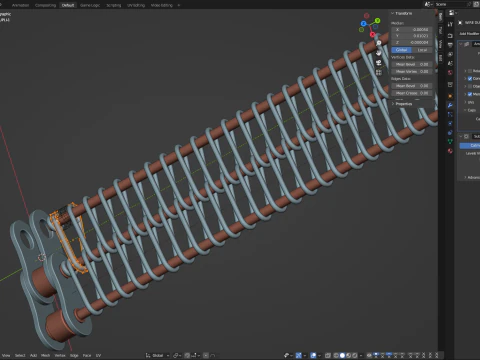This screenshot has height=360, width=480.
Task: Select solid viewport shading mode
Action: [x=342, y=355]
